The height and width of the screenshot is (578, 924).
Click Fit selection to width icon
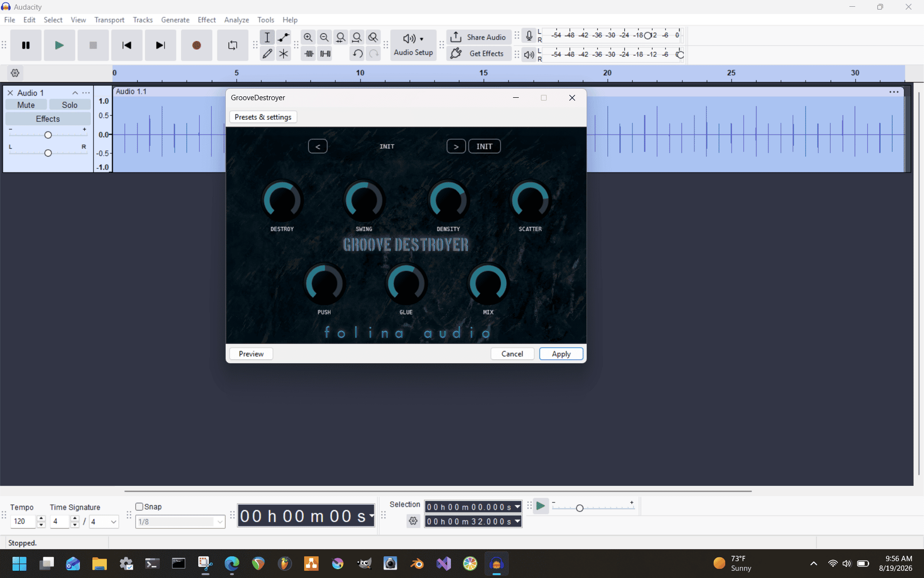point(341,37)
